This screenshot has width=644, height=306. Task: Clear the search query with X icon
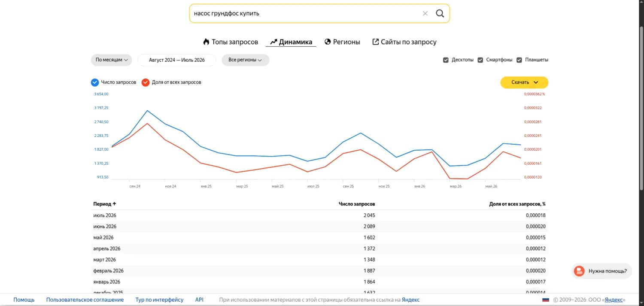point(425,13)
